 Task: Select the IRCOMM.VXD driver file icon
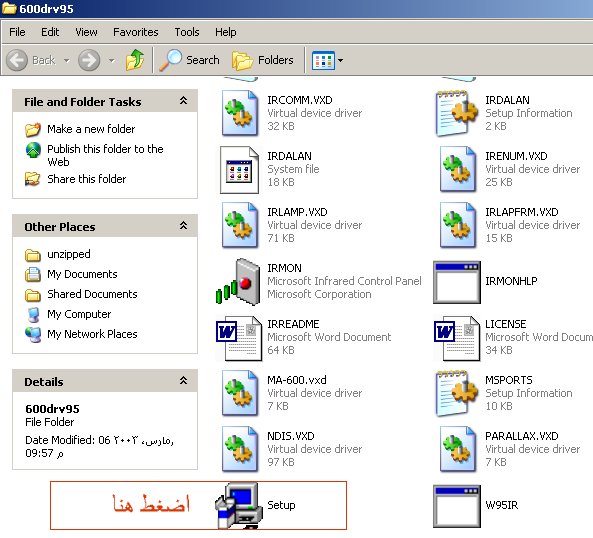click(240, 113)
